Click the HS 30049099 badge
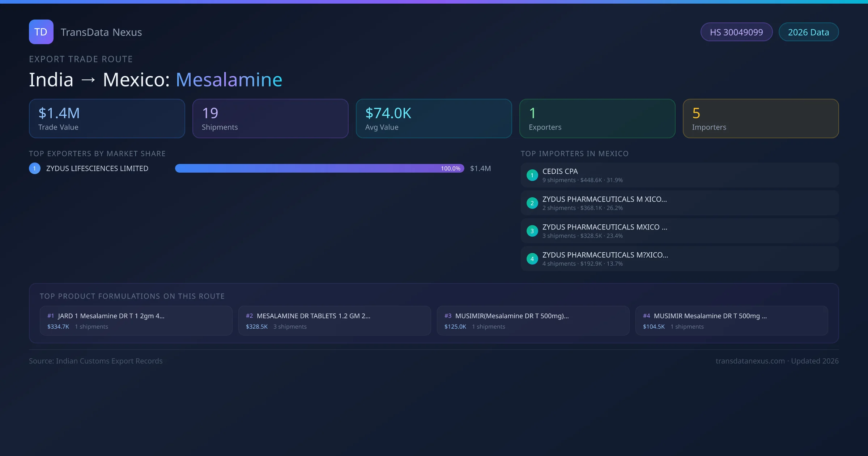Screen dimensions: 868x456 tap(736, 32)
